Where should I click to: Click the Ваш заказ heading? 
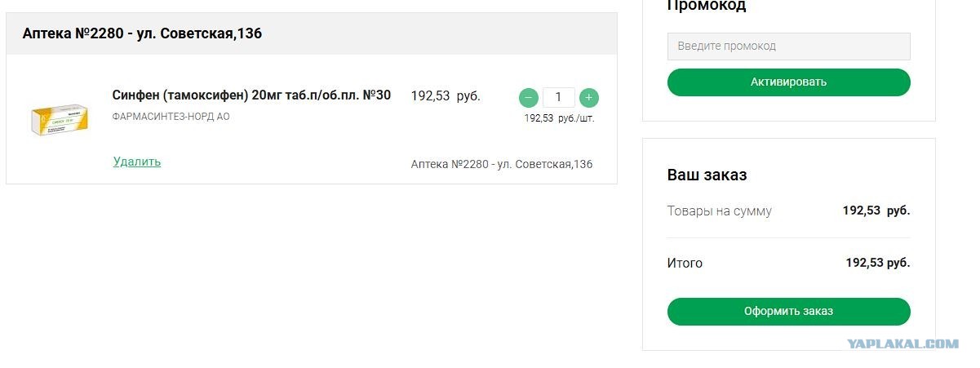[707, 175]
